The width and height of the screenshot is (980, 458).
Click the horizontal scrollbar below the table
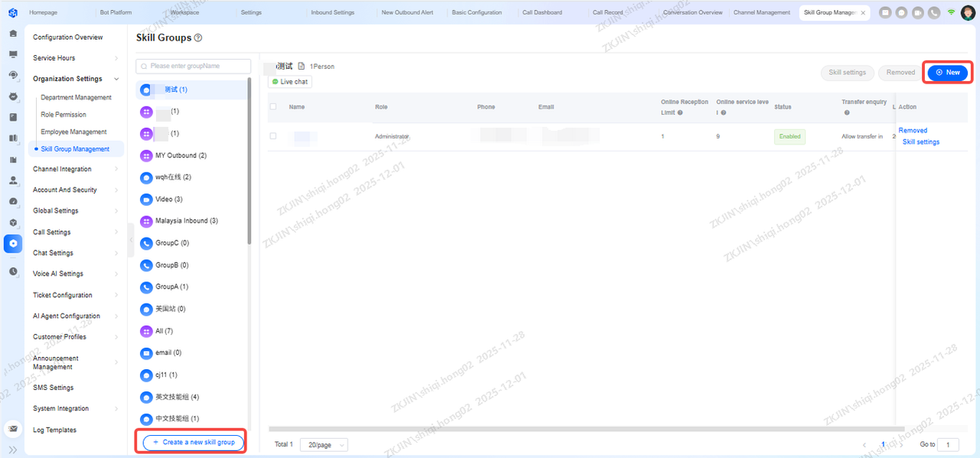point(586,429)
